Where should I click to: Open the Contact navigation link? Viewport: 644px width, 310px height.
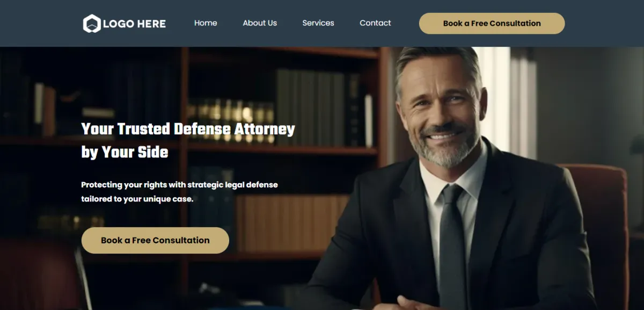tap(375, 23)
